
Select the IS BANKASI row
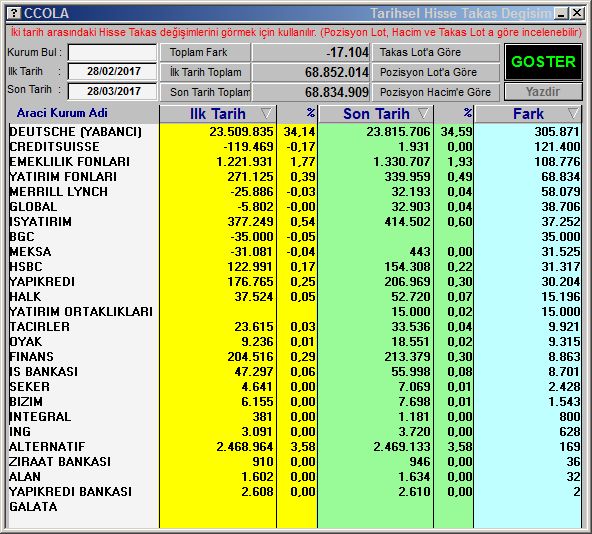pyautogui.click(x=294, y=372)
